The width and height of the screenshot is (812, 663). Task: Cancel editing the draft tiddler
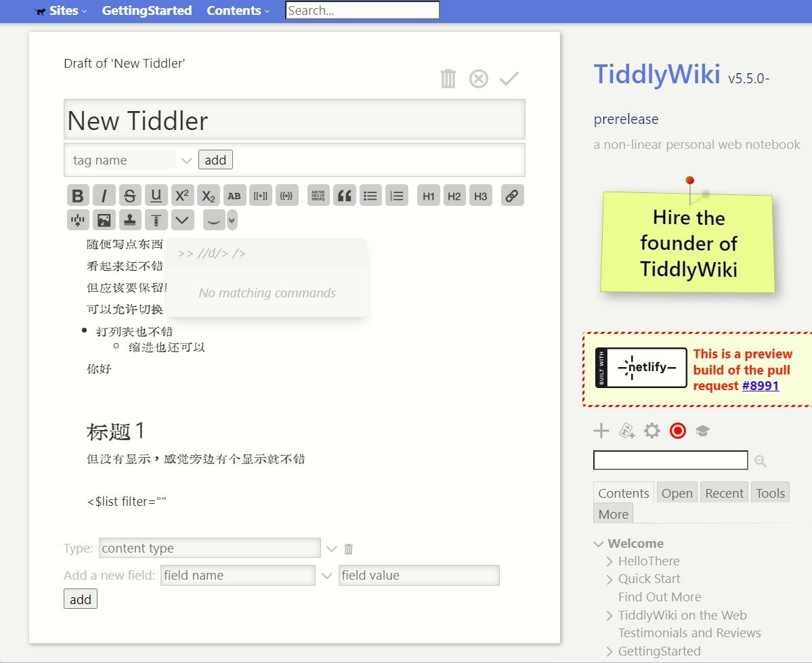[x=479, y=79]
